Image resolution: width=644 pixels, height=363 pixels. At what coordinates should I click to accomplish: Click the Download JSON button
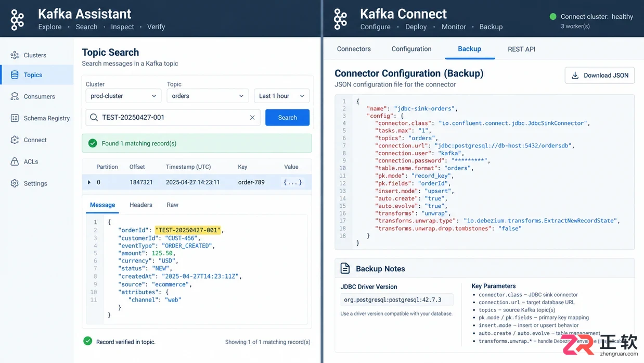600,76
